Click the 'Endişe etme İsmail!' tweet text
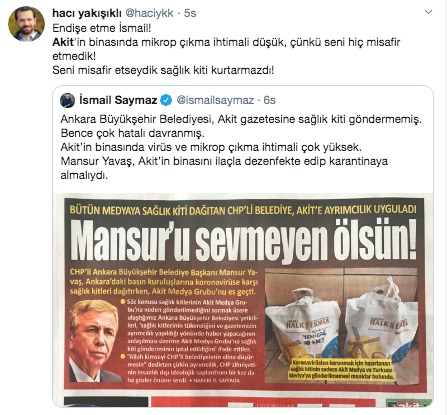This screenshot has width=447, height=415. (x=102, y=28)
